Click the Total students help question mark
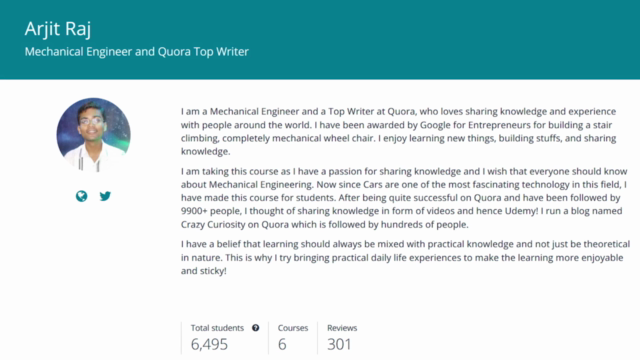Viewport: 640px width, 360px height. 256,328
